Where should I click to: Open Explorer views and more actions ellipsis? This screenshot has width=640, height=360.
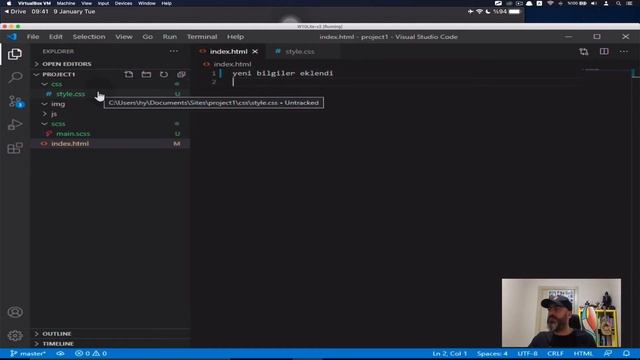coord(174,51)
